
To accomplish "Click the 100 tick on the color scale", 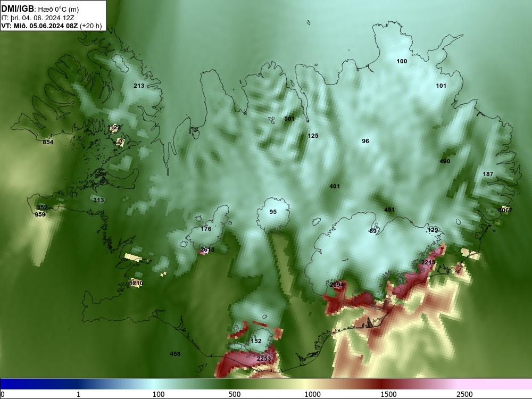I will coord(159,394).
